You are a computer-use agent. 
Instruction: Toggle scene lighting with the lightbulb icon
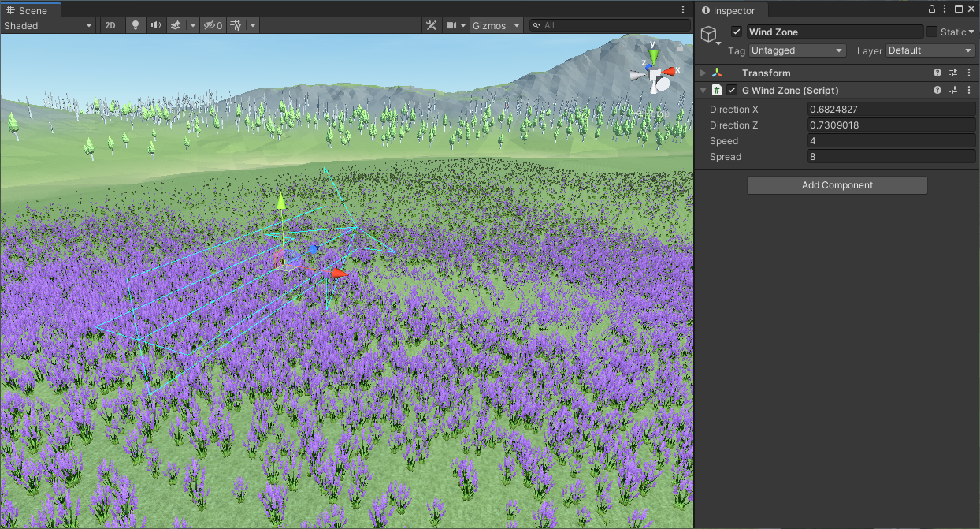click(x=135, y=25)
